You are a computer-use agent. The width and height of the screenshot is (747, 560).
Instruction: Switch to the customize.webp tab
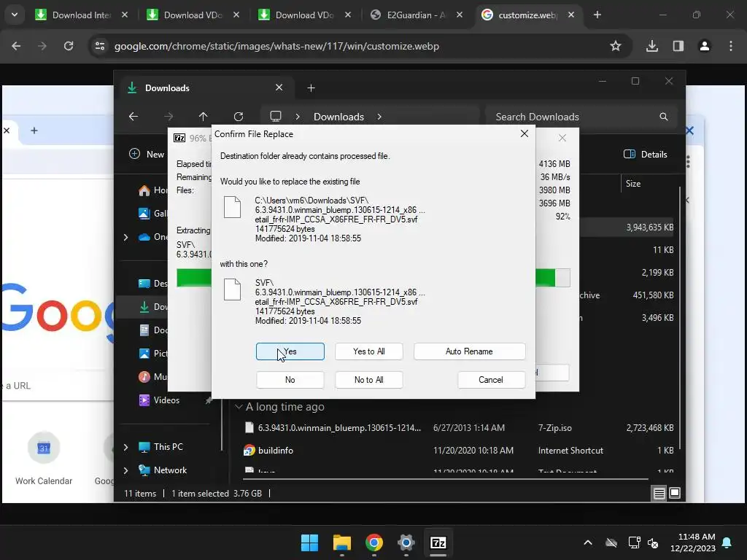[x=527, y=15]
